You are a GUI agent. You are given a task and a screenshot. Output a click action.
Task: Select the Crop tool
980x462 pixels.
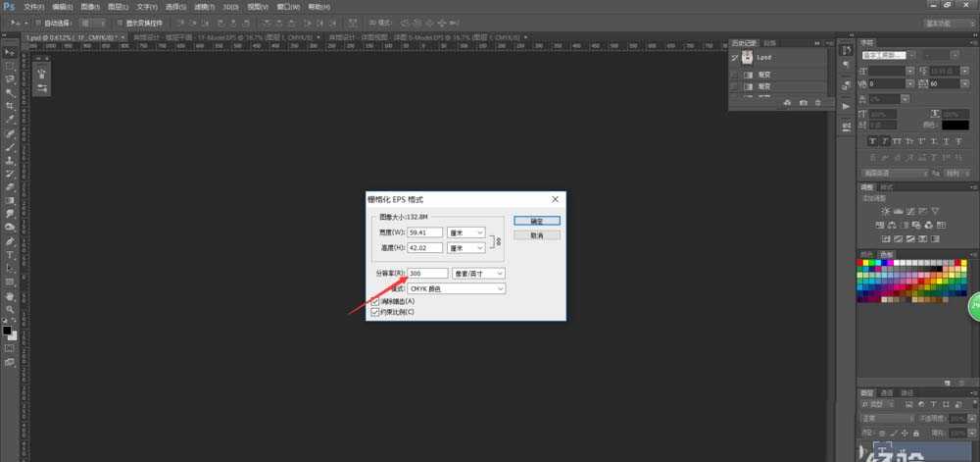pos(10,106)
